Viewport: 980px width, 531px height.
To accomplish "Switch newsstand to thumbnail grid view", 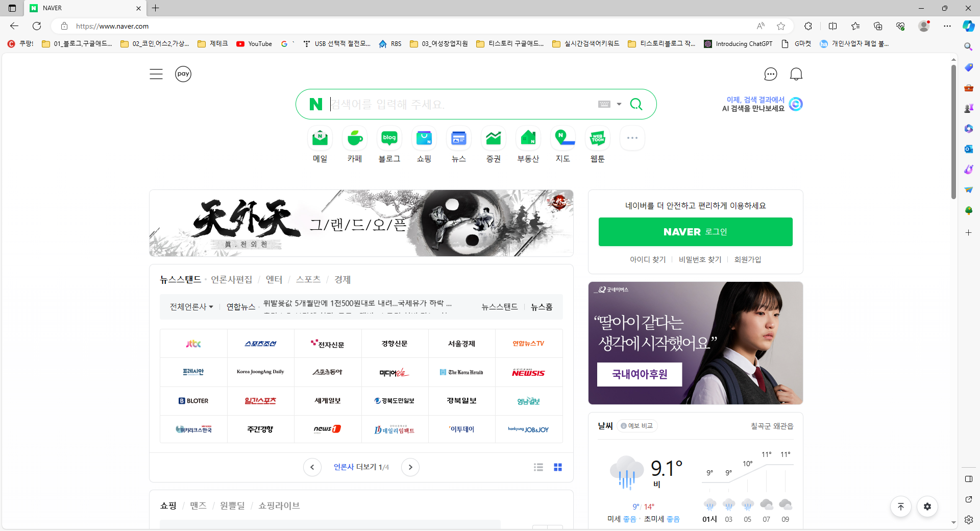I will coord(557,467).
